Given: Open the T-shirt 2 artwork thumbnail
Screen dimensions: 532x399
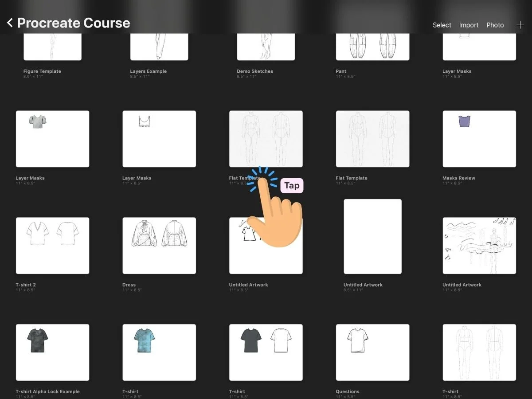Looking at the screenshot, I should point(52,246).
